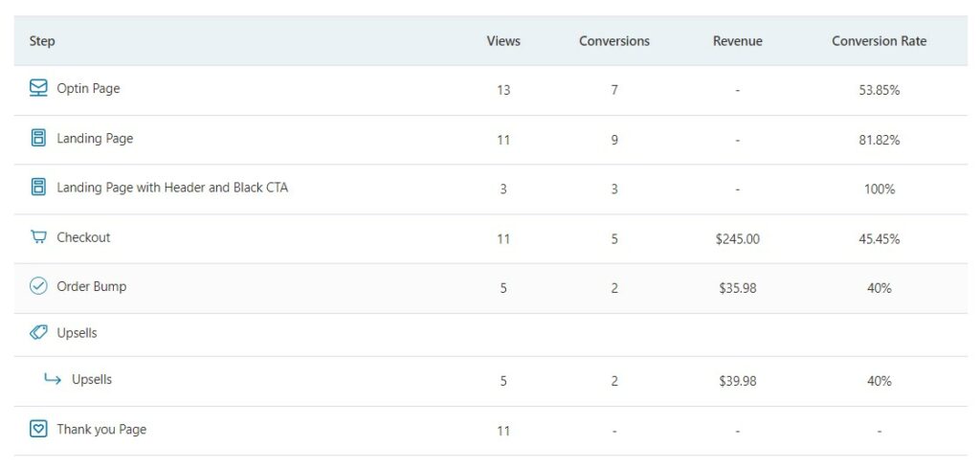
Task: Open the Checkout step label
Action: [83, 237]
